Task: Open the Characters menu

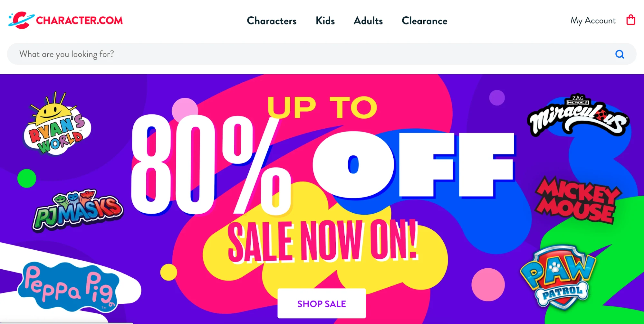Action: click(x=272, y=21)
